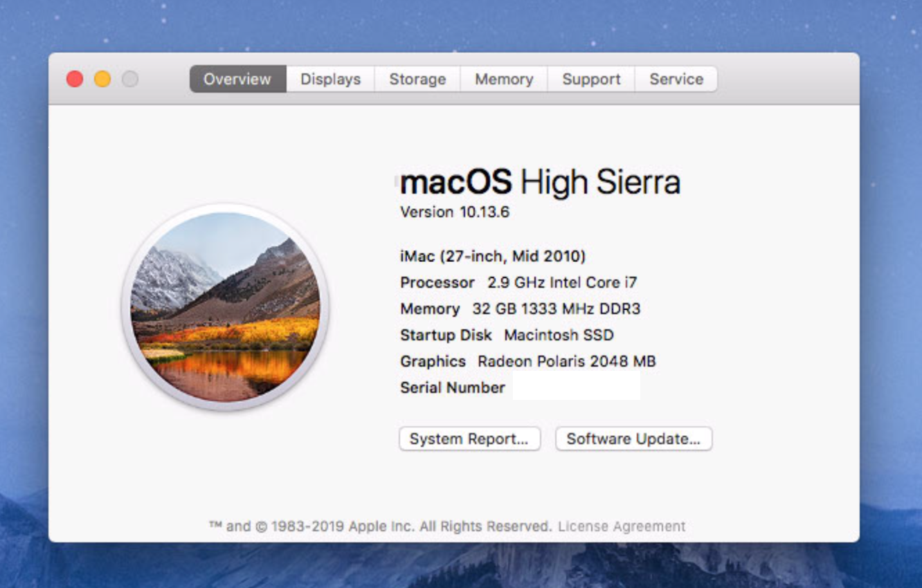
Task: Close the About This Mac window
Action: (x=75, y=79)
